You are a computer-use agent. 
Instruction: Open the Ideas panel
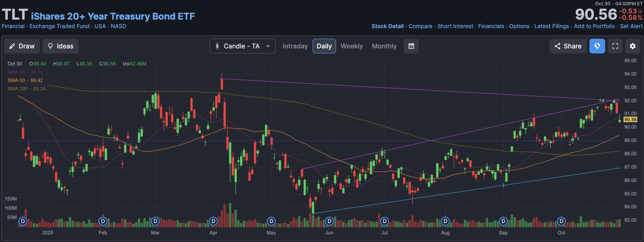point(61,46)
